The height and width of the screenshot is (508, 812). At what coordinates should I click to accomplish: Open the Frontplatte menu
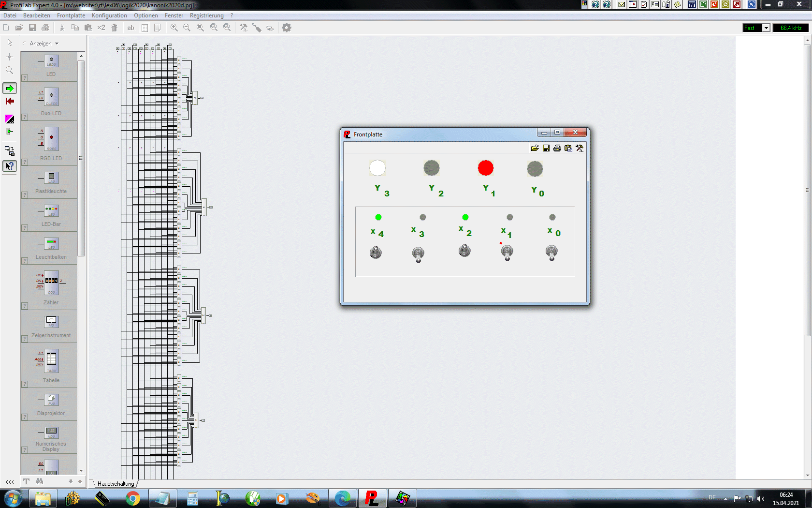click(71, 15)
